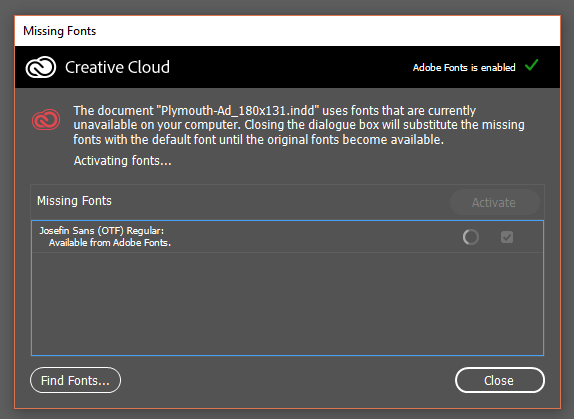Click the 'Activating fonts...' status text

tap(123, 161)
